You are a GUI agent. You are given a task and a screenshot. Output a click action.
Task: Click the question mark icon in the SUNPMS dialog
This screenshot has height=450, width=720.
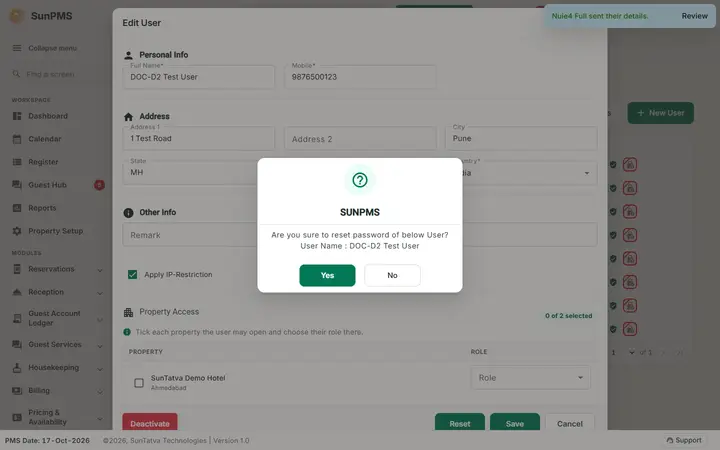pyautogui.click(x=360, y=180)
